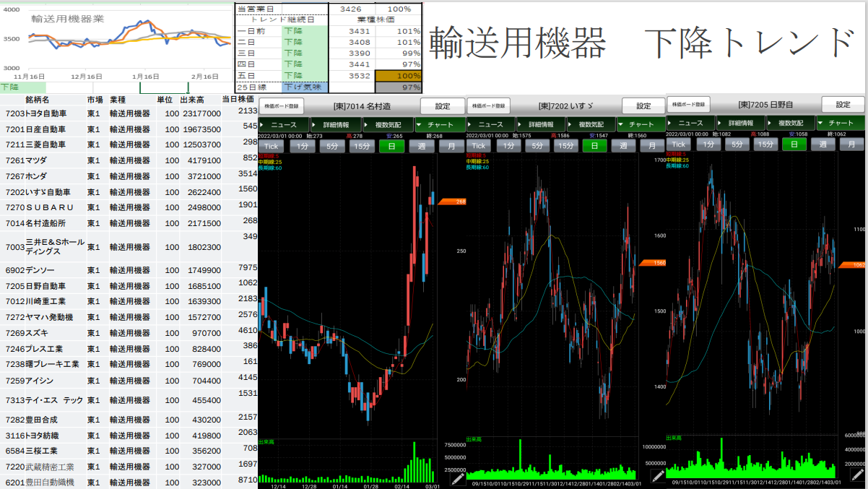
Task: Click 株価ボード登録 button for 7014 名村造
Action: pos(282,106)
